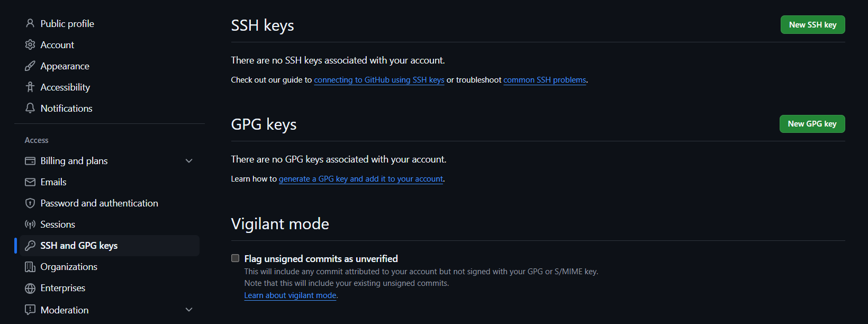The height and width of the screenshot is (324, 868).
Task: Click the envelope icon beside Emails
Action: pos(30,182)
